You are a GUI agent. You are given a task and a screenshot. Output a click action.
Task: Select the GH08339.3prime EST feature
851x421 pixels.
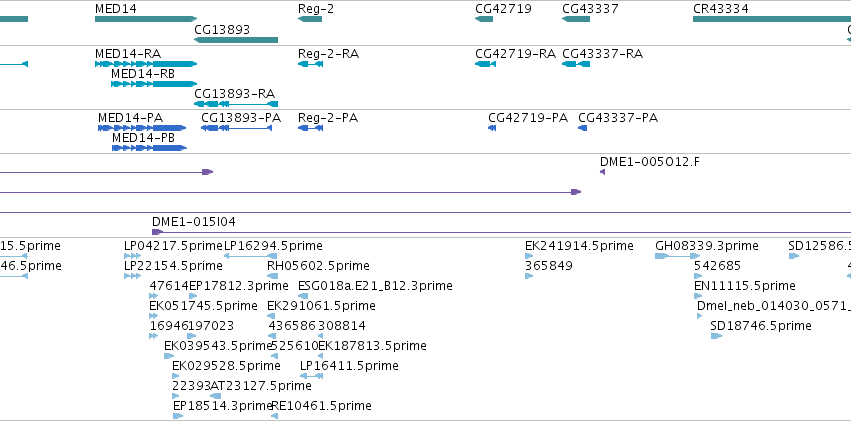[x=678, y=256]
